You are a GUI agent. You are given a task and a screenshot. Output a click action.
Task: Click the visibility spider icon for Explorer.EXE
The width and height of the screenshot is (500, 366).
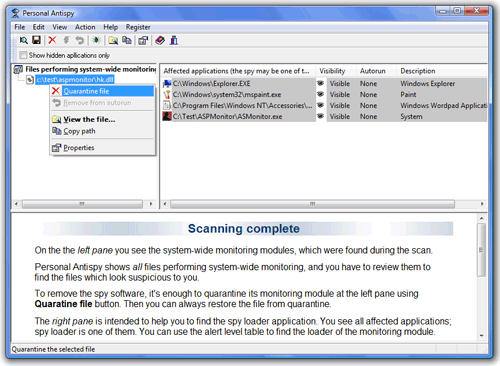[x=320, y=83]
